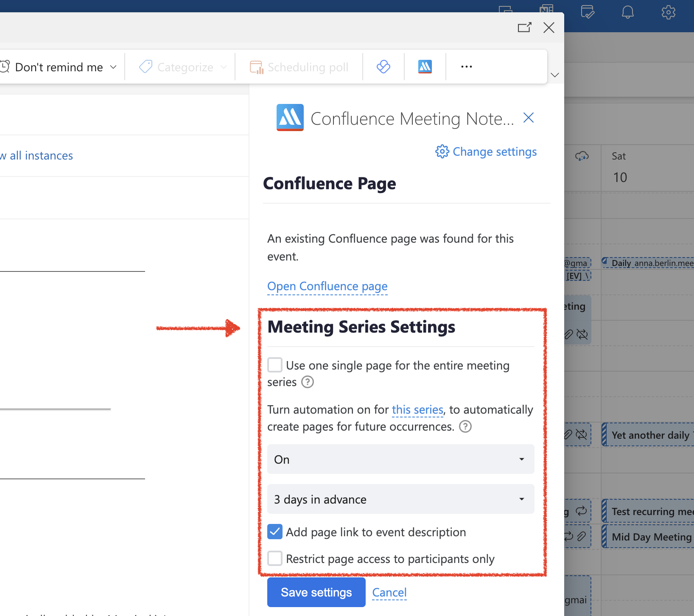
Task: Open the Confluence Meeting Notes add-in icon in toolbar
Action: pos(425,67)
